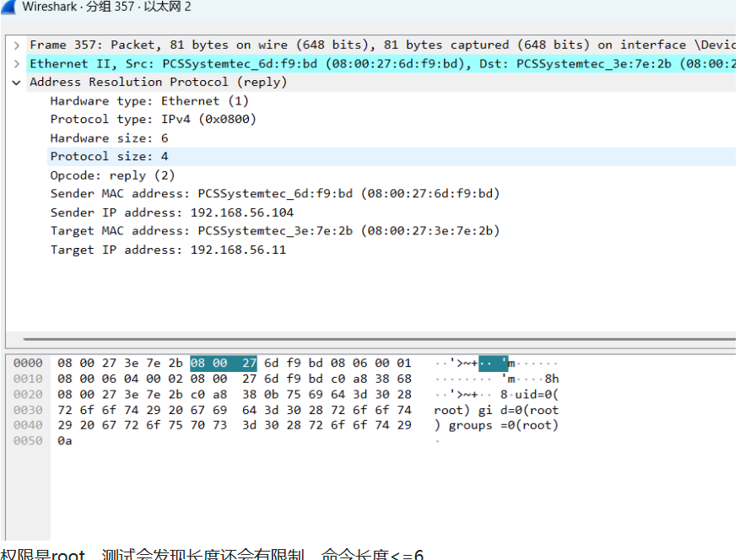Screen dimensions: 740x560
Task: Select Opcode: reply (2) field
Action: [112, 175]
